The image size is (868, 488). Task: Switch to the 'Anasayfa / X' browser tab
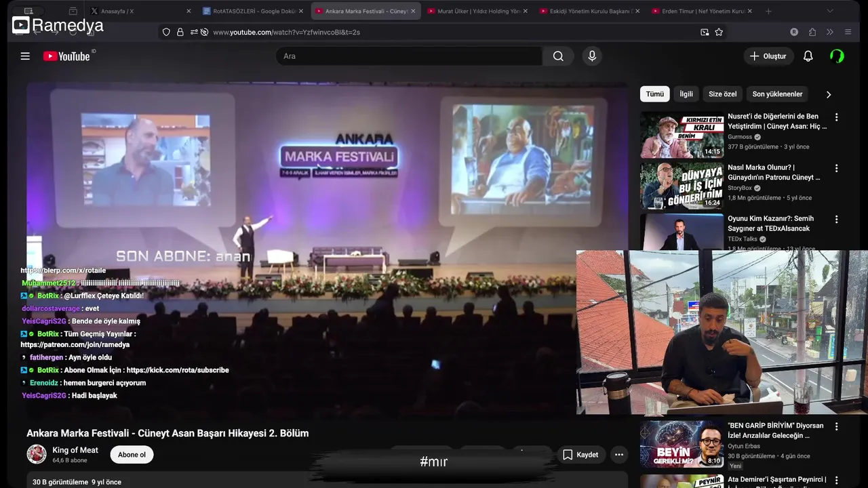(x=138, y=12)
